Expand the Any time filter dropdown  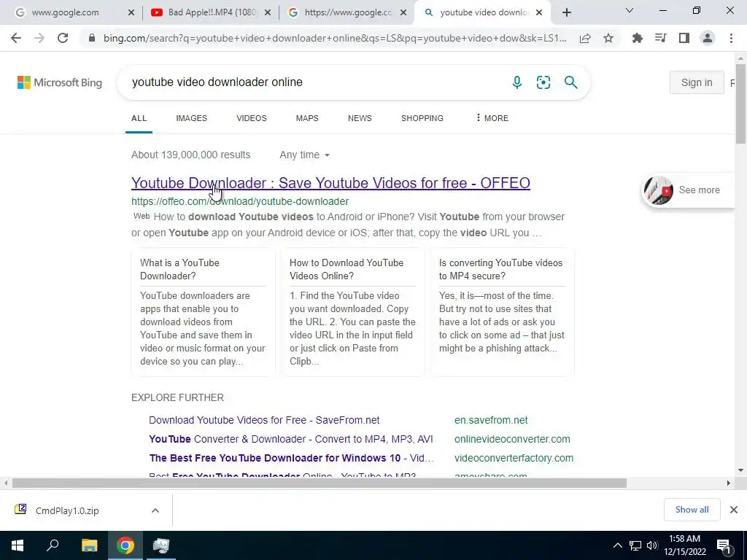(x=305, y=155)
